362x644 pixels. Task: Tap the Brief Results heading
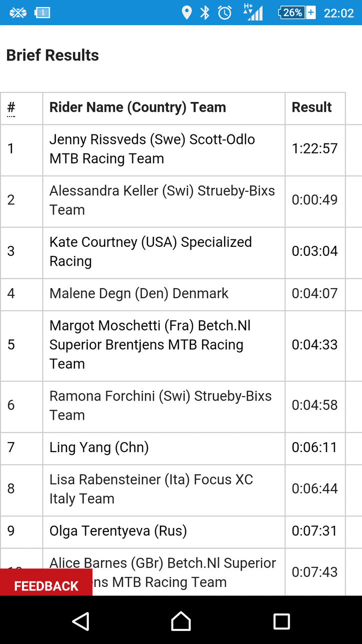pyautogui.click(x=52, y=55)
